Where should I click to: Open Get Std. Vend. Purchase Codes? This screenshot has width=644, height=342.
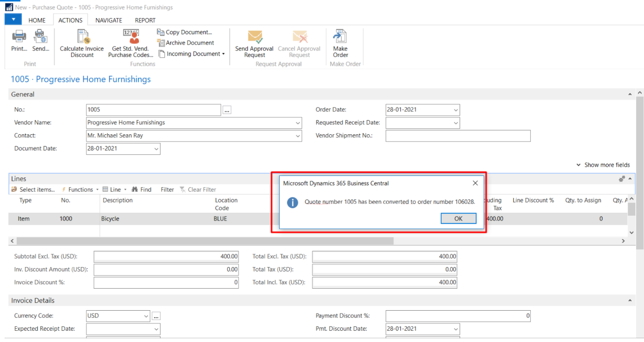(x=130, y=44)
